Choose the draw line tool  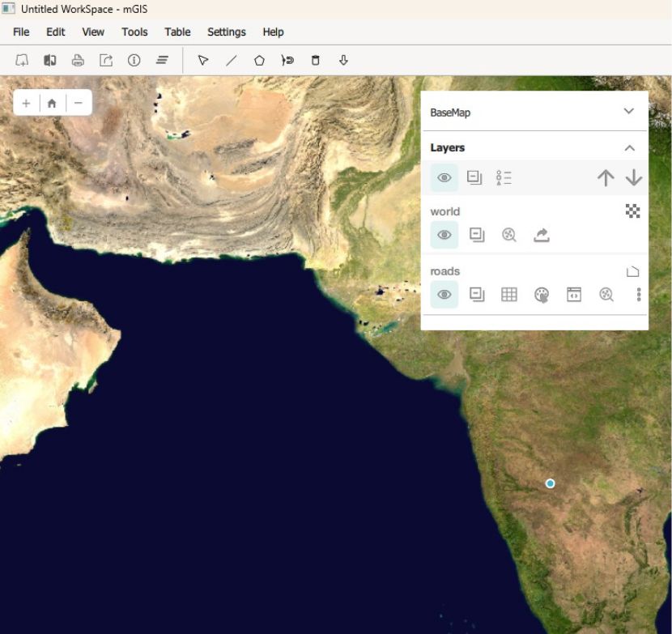click(231, 61)
